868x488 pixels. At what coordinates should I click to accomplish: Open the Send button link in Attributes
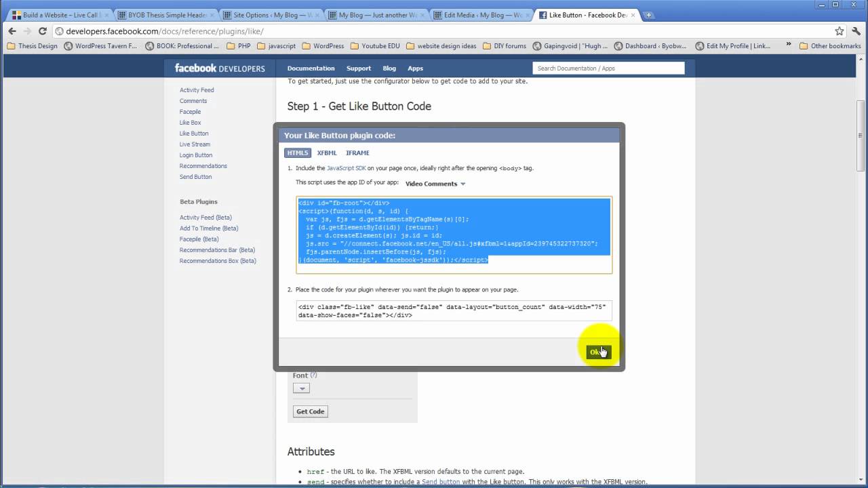click(x=441, y=482)
